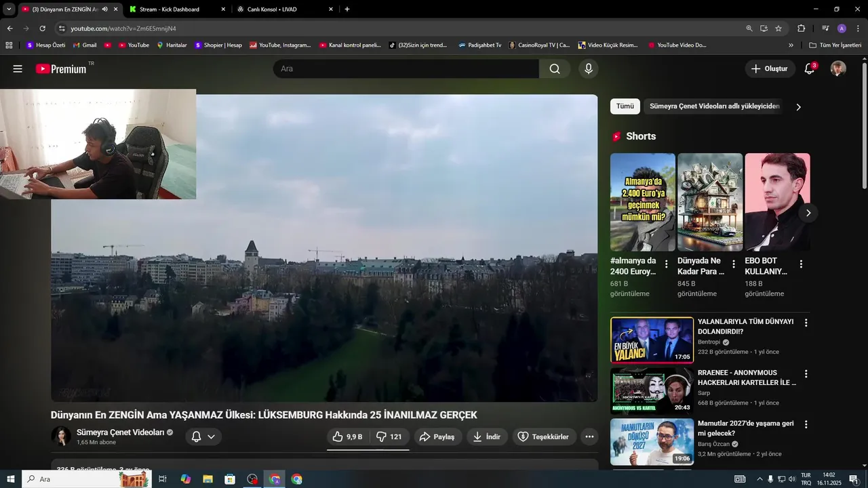Open the notifications bell in header
This screenshot has height=488, width=868.
809,68
